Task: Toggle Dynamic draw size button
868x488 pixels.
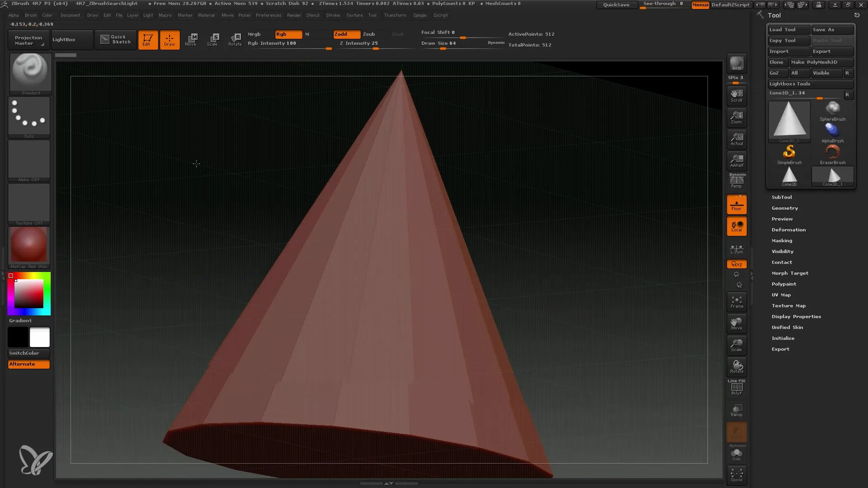Action: pyautogui.click(x=495, y=43)
